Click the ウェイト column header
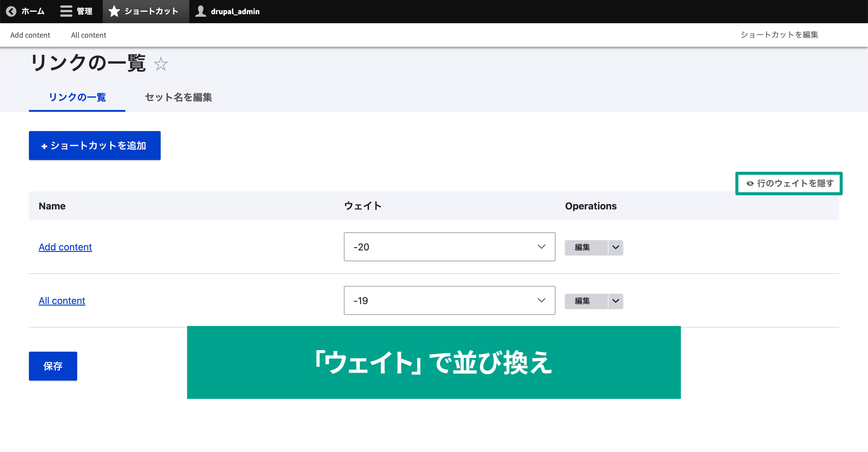The width and height of the screenshot is (868, 452). pyautogui.click(x=363, y=206)
